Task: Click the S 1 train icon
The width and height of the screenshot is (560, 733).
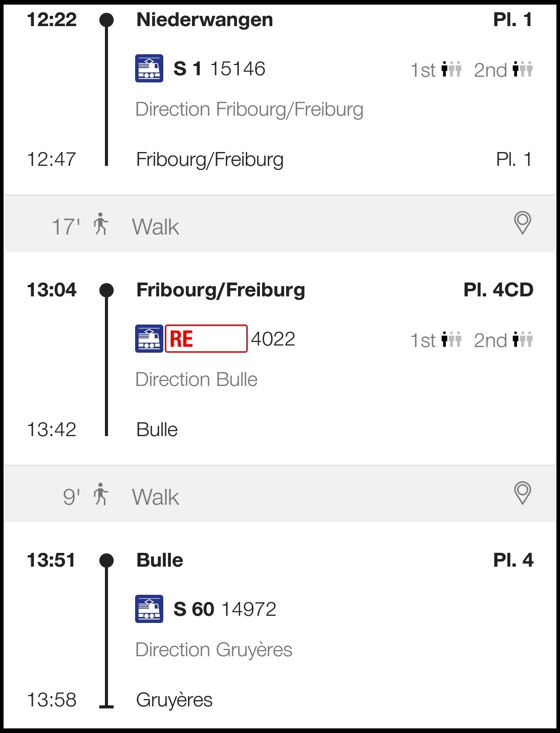Action: coord(149,69)
